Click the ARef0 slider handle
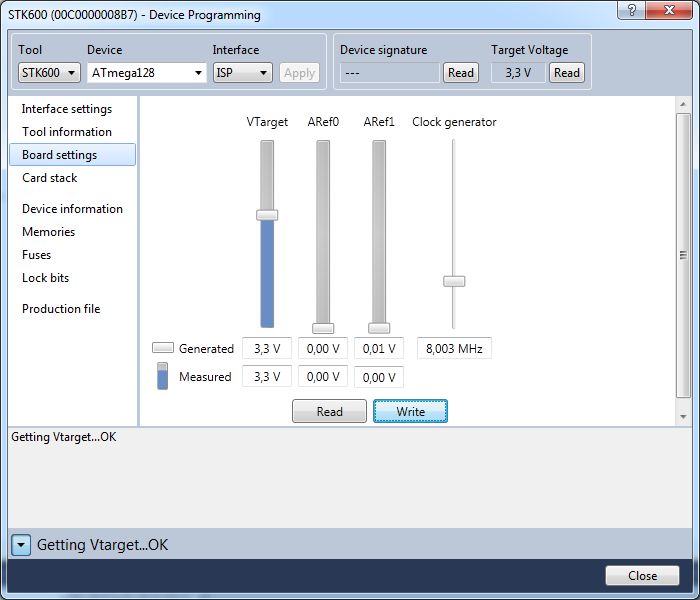 pos(323,328)
